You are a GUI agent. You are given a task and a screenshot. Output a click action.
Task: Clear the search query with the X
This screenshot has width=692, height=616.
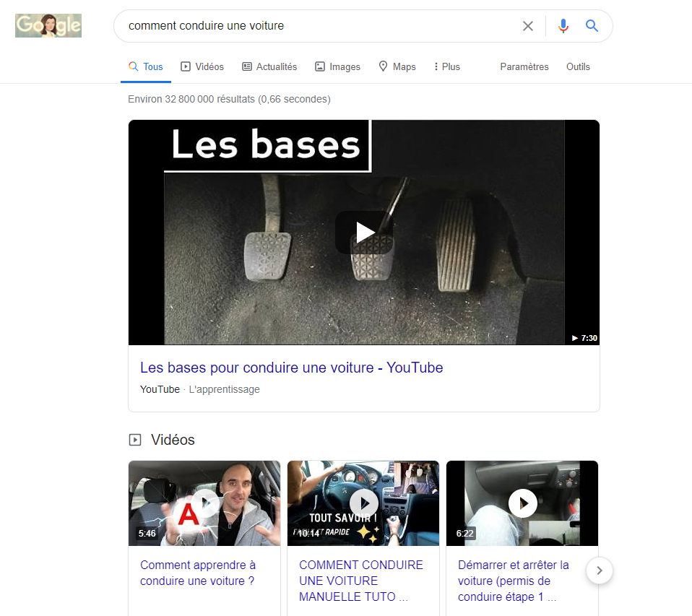pyautogui.click(x=528, y=26)
